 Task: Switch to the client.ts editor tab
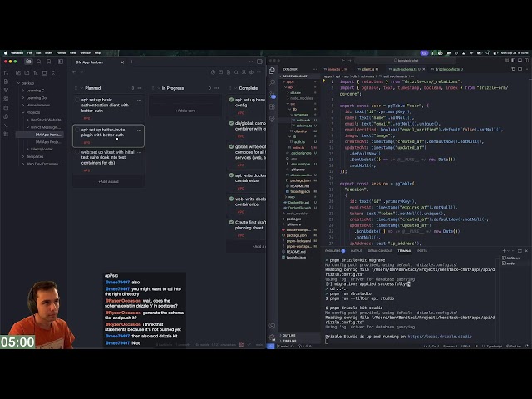(x=370, y=69)
